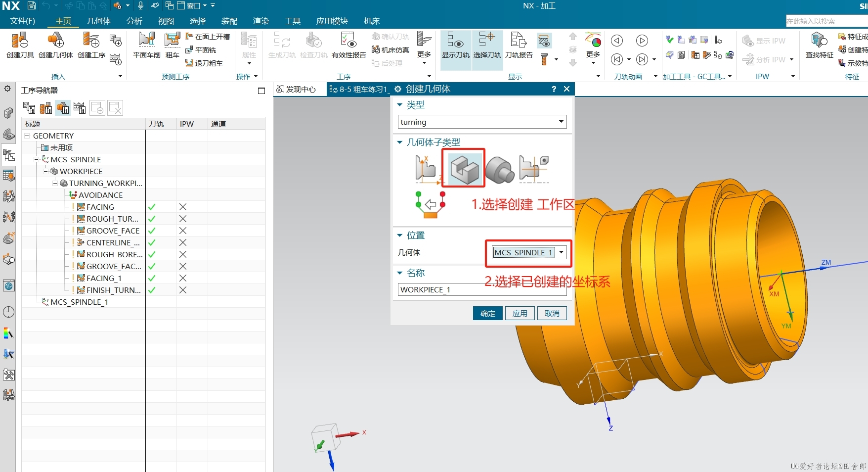
Task: Click the 确定 OK button
Action: pos(488,313)
